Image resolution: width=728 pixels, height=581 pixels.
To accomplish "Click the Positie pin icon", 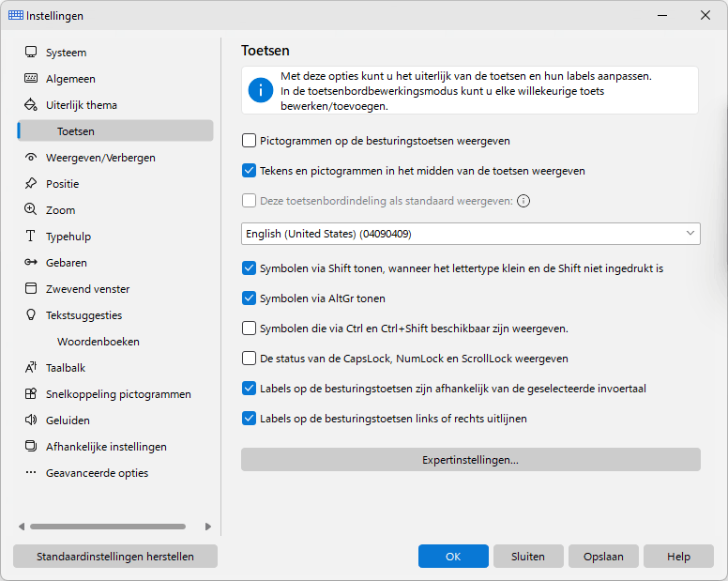I will coord(31,183).
